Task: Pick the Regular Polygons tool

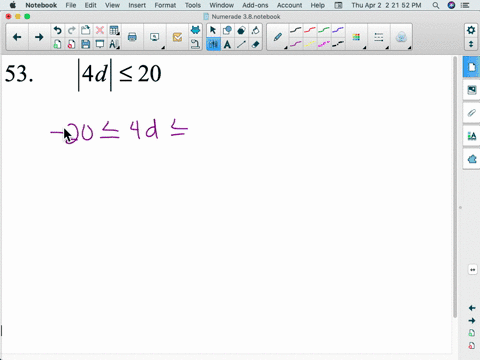Action: pos(241,30)
